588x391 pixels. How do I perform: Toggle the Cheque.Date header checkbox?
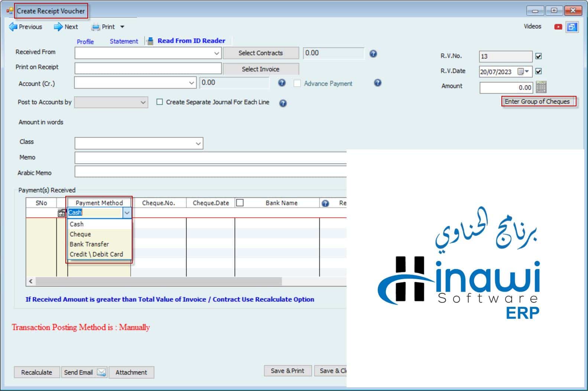click(240, 203)
